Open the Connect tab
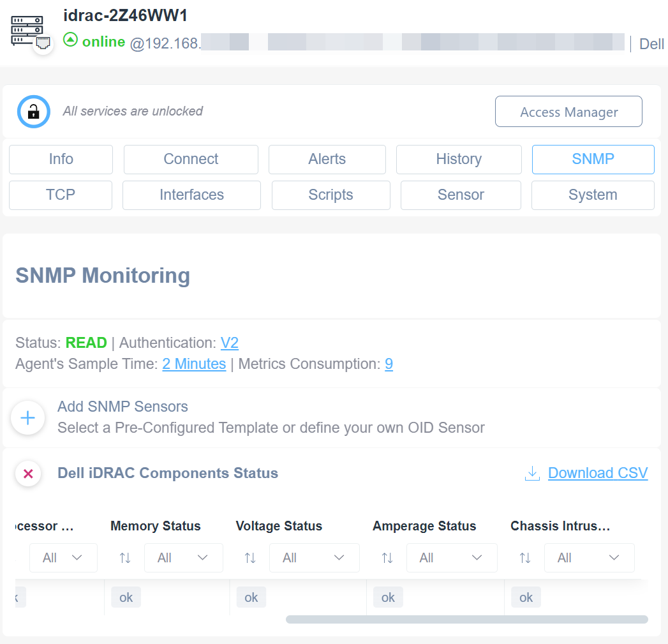Image resolution: width=668 pixels, height=644 pixels. (191, 160)
